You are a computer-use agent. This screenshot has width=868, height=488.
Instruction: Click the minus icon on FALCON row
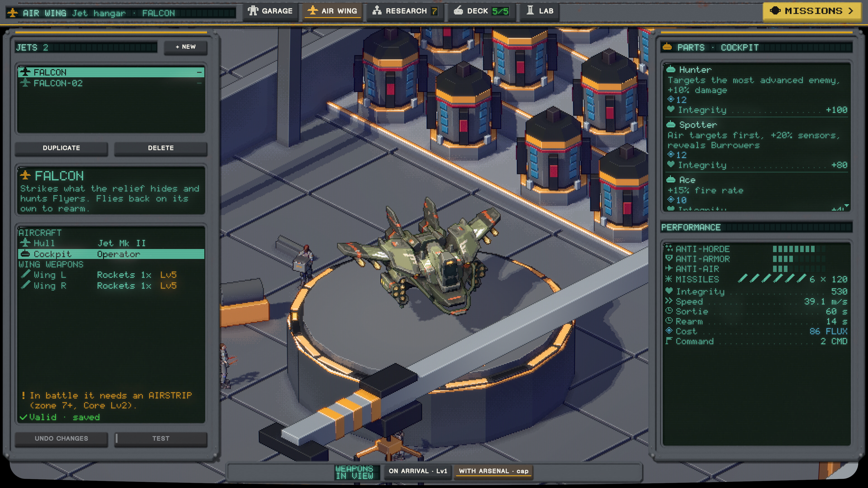click(x=199, y=72)
